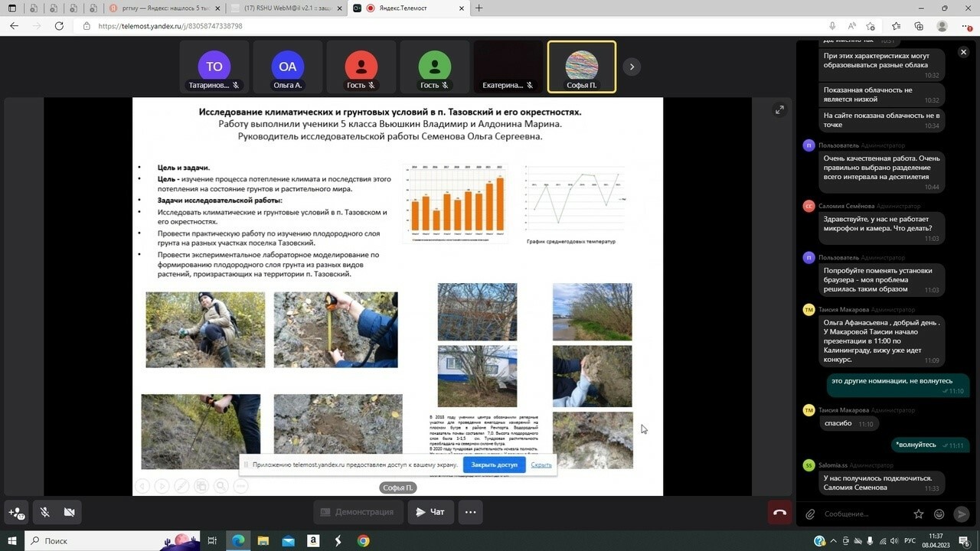The height and width of the screenshot is (551, 980).
Task: Click the disabled Демонстрация screen share button
Action: pyautogui.click(x=358, y=512)
